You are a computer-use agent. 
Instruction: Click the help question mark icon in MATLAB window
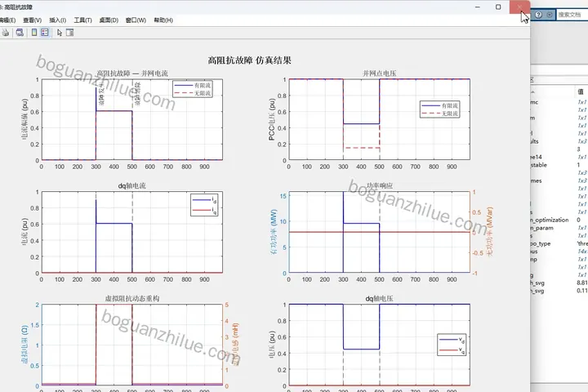pyautogui.click(x=538, y=15)
